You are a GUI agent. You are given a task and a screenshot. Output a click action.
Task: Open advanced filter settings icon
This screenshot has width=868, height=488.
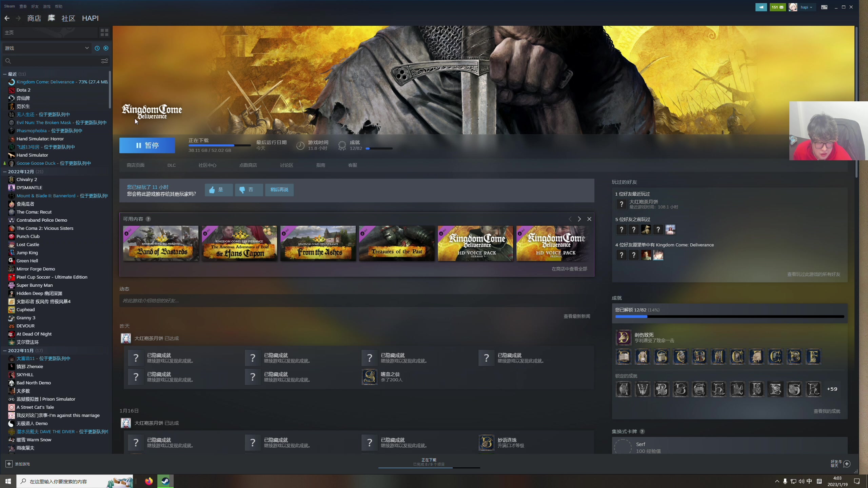click(x=104, y=61)
